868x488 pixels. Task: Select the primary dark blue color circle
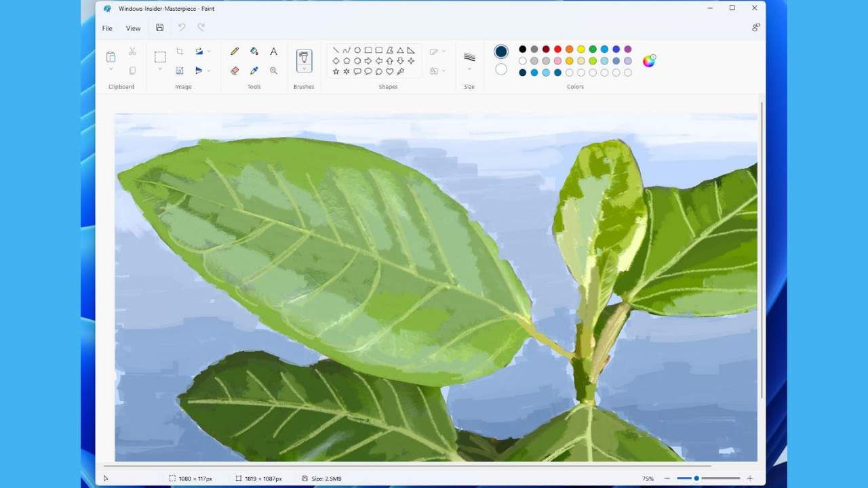coord(501,52)
